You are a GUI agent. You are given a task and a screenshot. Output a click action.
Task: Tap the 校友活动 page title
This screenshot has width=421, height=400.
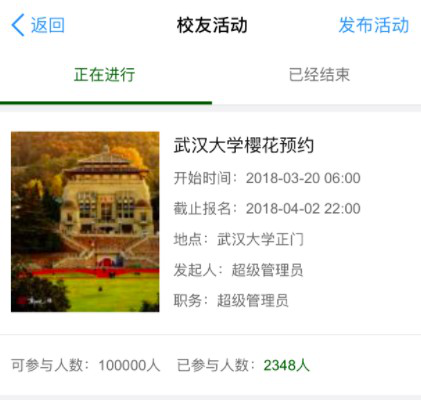(x=212, y=25)
